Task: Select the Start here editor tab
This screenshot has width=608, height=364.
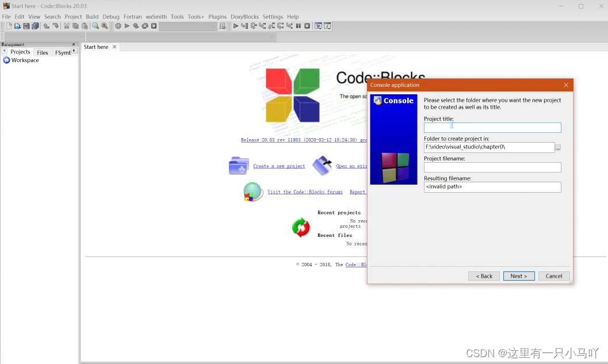Action: [96, 47]
